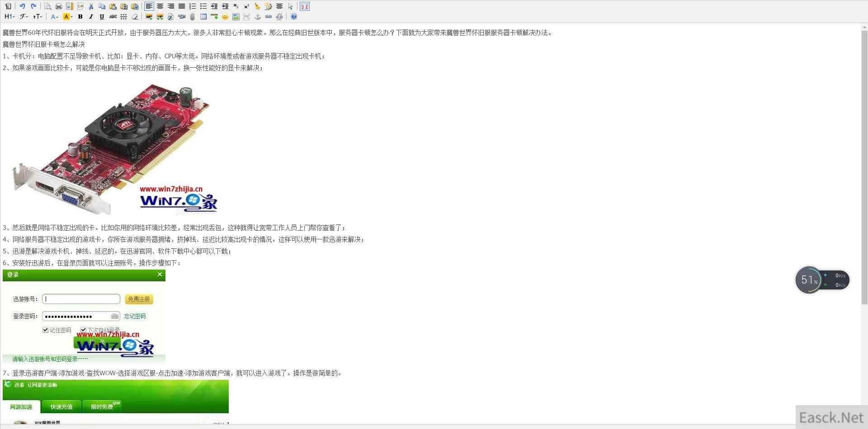Paste as plain text
Screen dimensions: 868x429
[x=124, y=6]
